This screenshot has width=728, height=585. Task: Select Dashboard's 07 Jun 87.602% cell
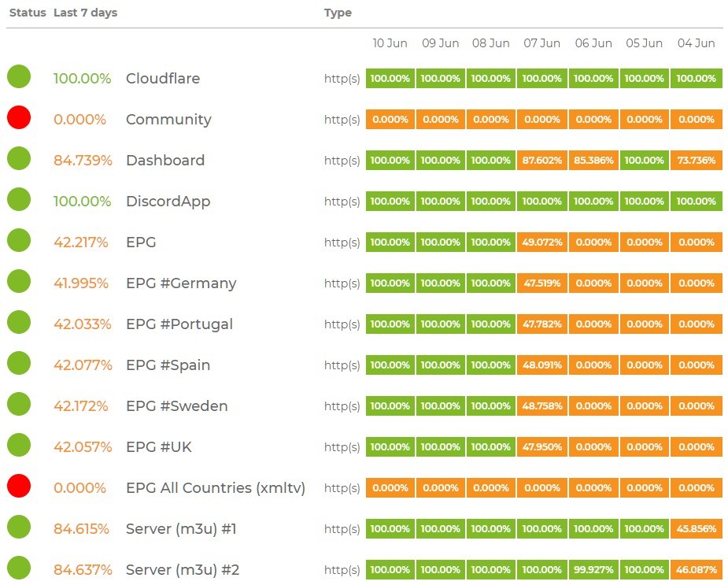[x=541, y=161]
